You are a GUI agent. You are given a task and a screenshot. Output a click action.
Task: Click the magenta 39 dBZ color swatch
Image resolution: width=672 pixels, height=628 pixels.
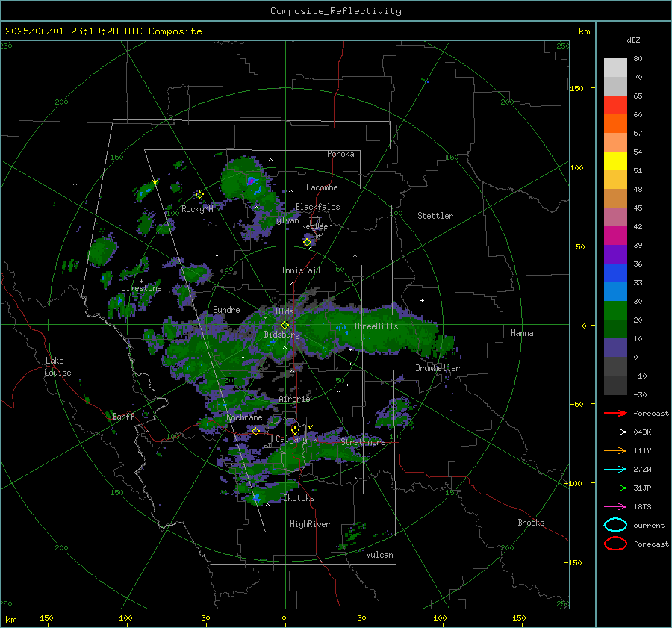point(615,236)
